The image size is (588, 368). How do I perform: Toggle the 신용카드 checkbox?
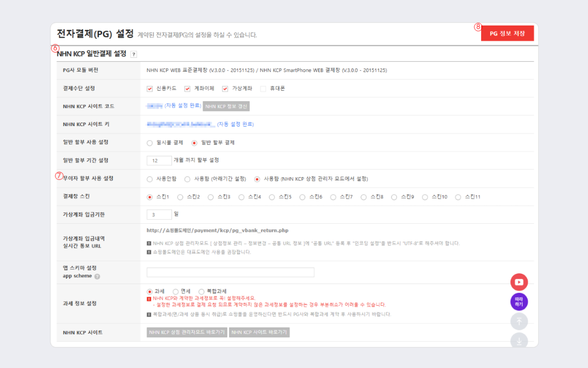pyautogui.click(x=150, y=89)
